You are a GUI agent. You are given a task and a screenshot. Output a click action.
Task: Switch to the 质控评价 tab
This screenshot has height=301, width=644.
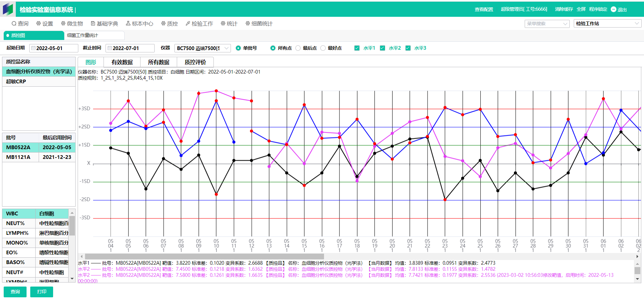[195, 62]
